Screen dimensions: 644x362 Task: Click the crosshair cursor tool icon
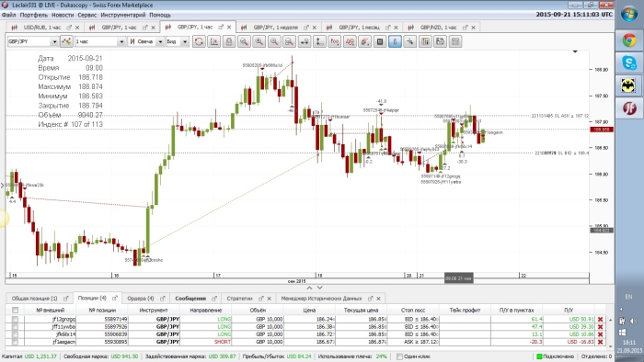[x=410, y=41]
